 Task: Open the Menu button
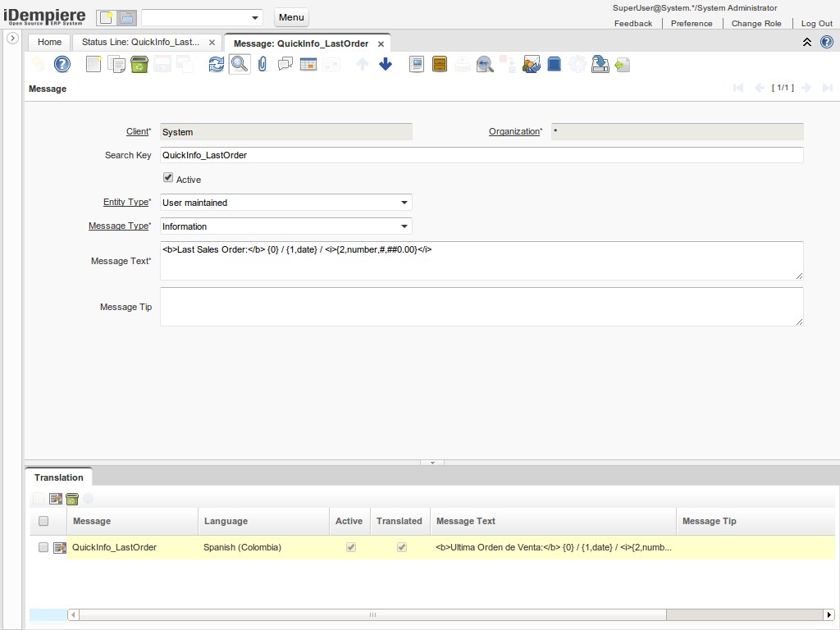pyautogui.click(x=291, y=17)
